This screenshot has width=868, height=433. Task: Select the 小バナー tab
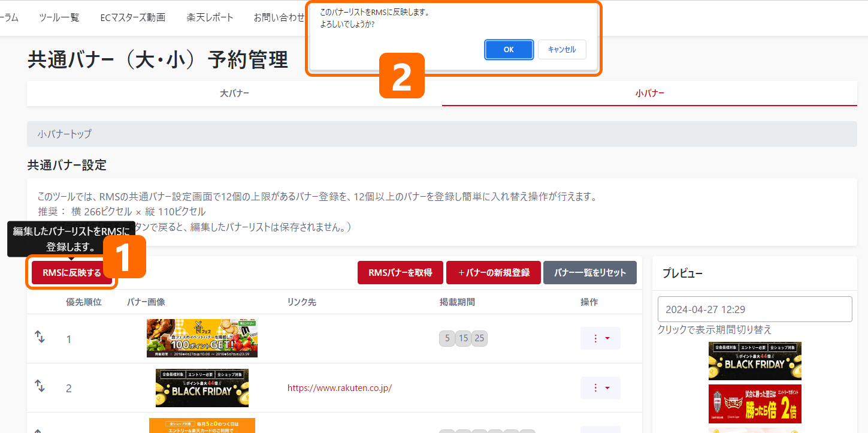click(x=649, y=93)
